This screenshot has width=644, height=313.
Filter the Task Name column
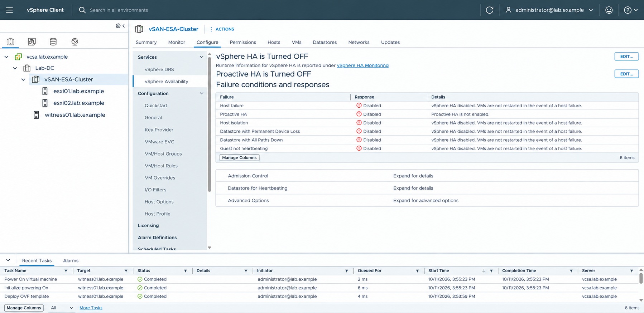click(66, 271)
